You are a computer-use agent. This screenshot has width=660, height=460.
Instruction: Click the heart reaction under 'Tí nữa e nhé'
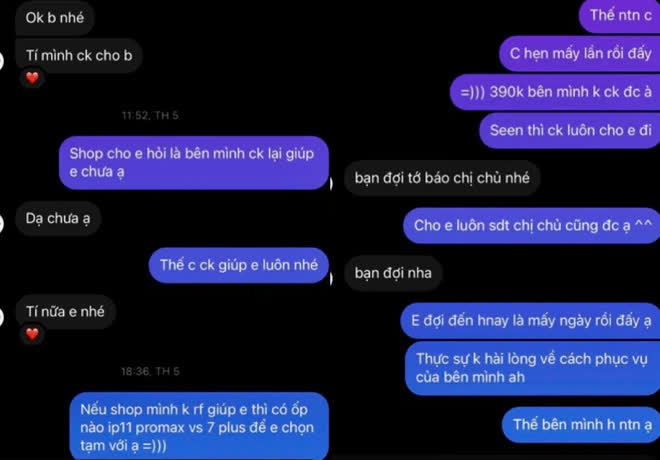coord(32,333)
